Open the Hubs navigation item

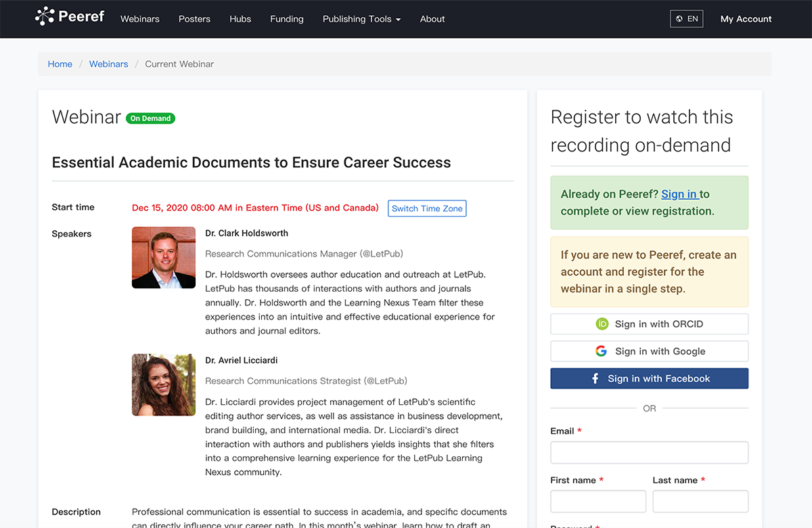[240, 19]
